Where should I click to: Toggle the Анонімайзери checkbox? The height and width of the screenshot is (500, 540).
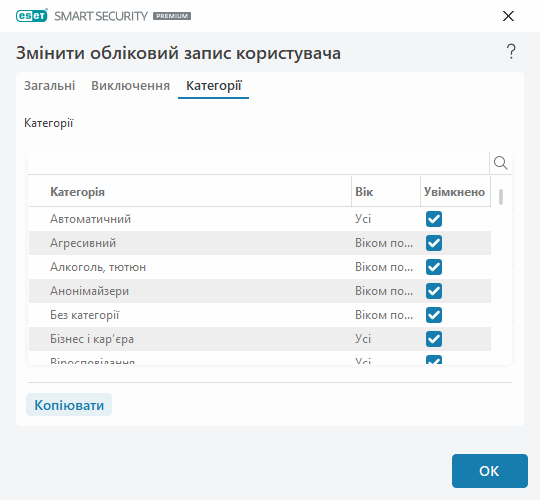434,291
